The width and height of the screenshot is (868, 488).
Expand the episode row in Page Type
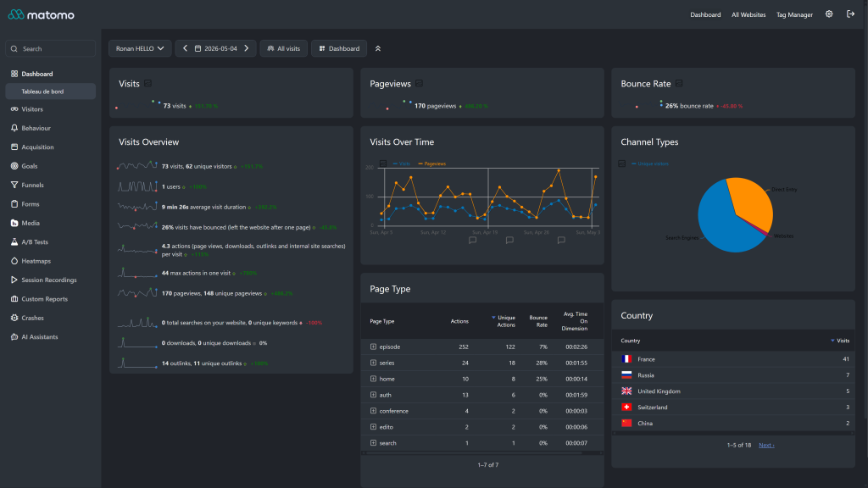[x=373, y=347]
